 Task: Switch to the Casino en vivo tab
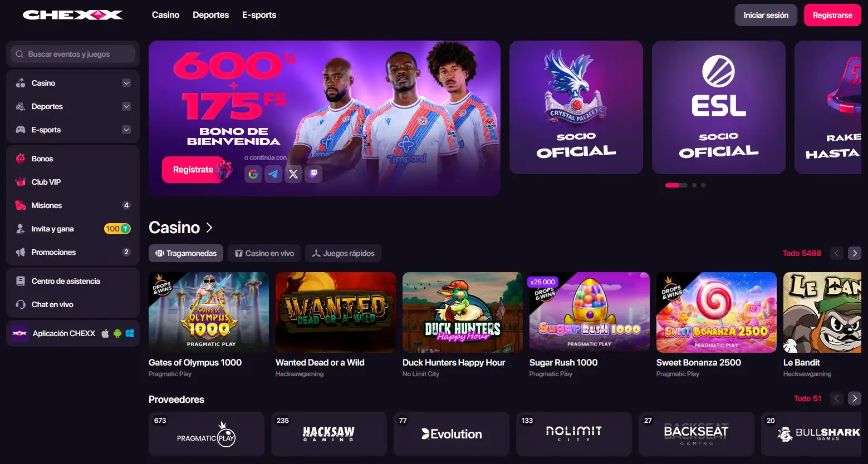tap(264, 253)
